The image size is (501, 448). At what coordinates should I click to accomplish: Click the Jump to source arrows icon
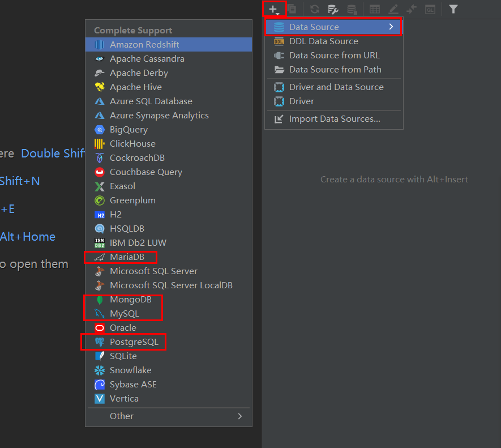point(412,10)
